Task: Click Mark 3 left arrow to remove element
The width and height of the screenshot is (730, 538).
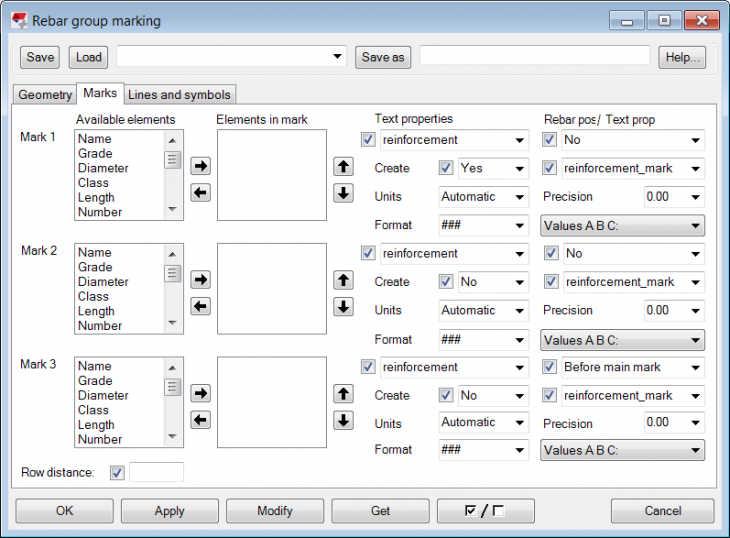Action: pyautogui.click(x=200, y=420)
